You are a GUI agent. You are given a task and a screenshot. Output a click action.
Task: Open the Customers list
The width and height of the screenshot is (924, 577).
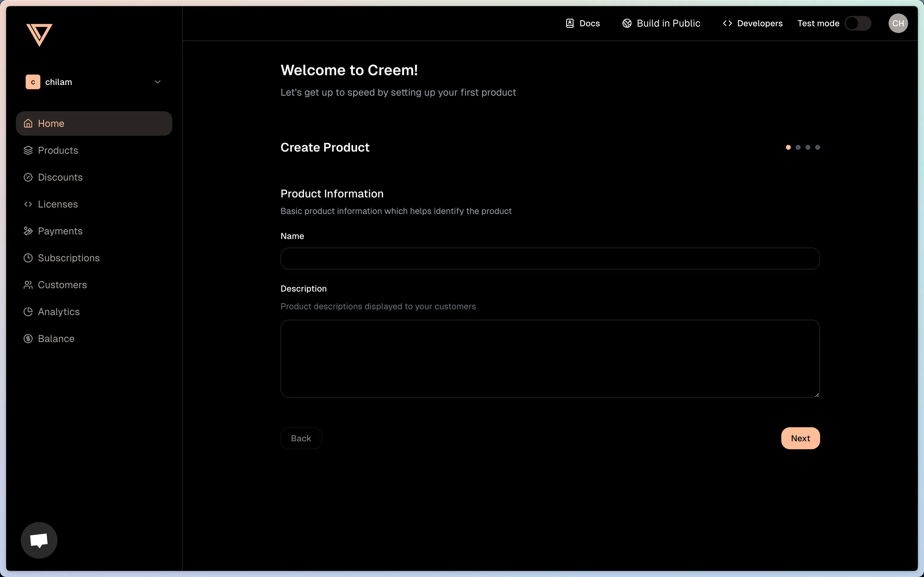point(94,285)
